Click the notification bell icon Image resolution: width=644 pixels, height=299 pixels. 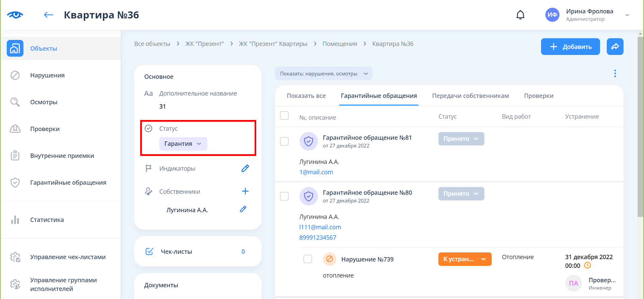coord(520,15)
